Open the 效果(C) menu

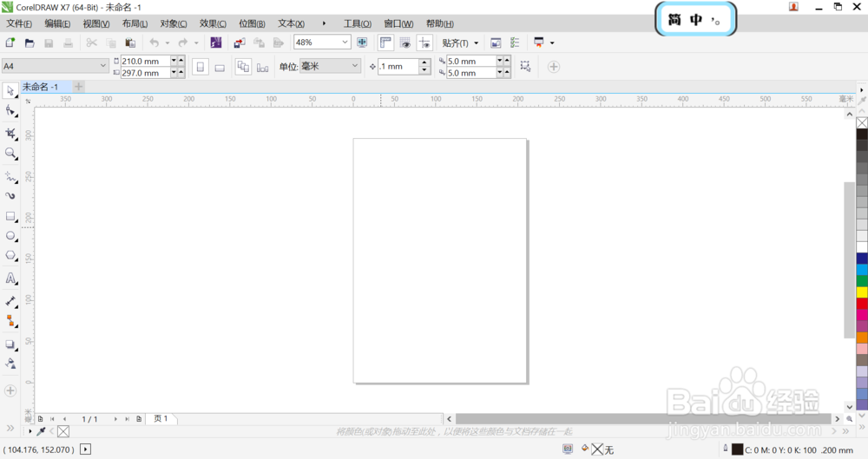pos(214,23)
